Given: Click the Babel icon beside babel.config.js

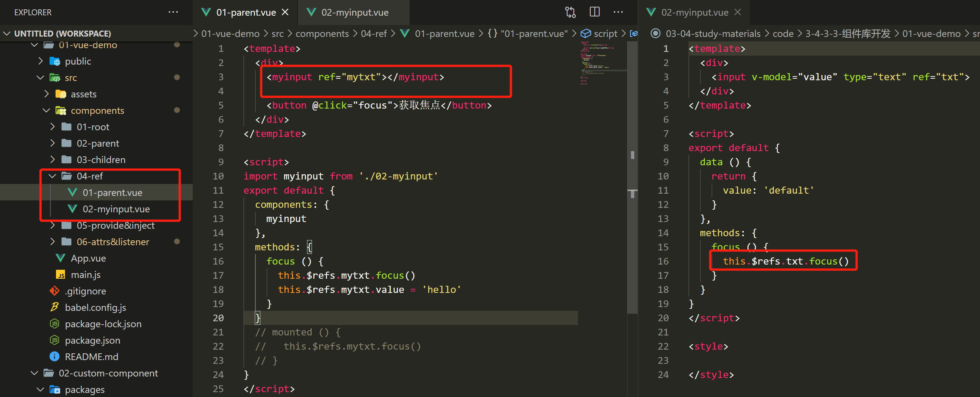Looking at the screenshot, I should (55, 307).
